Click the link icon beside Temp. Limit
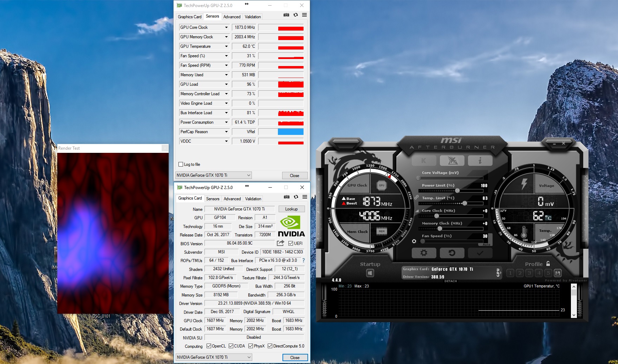Screen dimensions: 618x364 (416, 197)
